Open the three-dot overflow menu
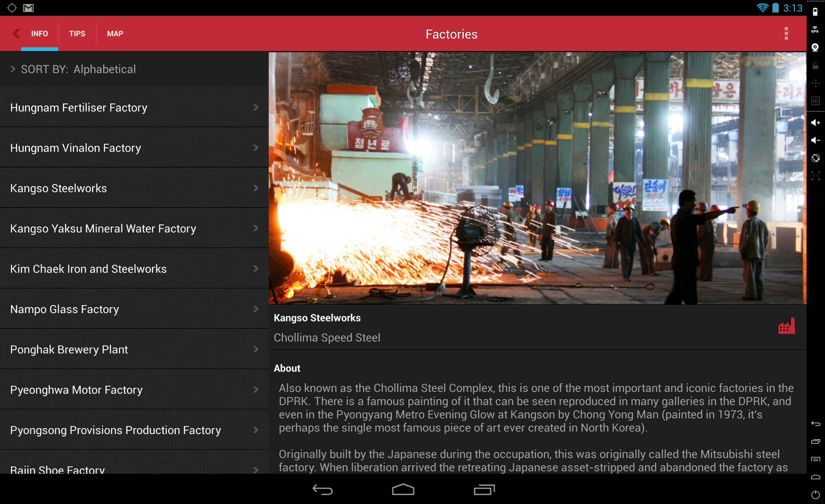This screenshot has width=825, height=504. coord(786,34)
